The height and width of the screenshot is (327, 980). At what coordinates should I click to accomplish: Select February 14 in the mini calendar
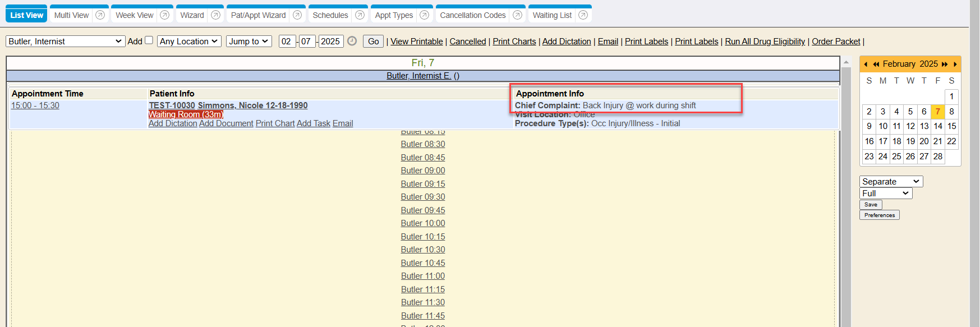click(x=937, y=126)
